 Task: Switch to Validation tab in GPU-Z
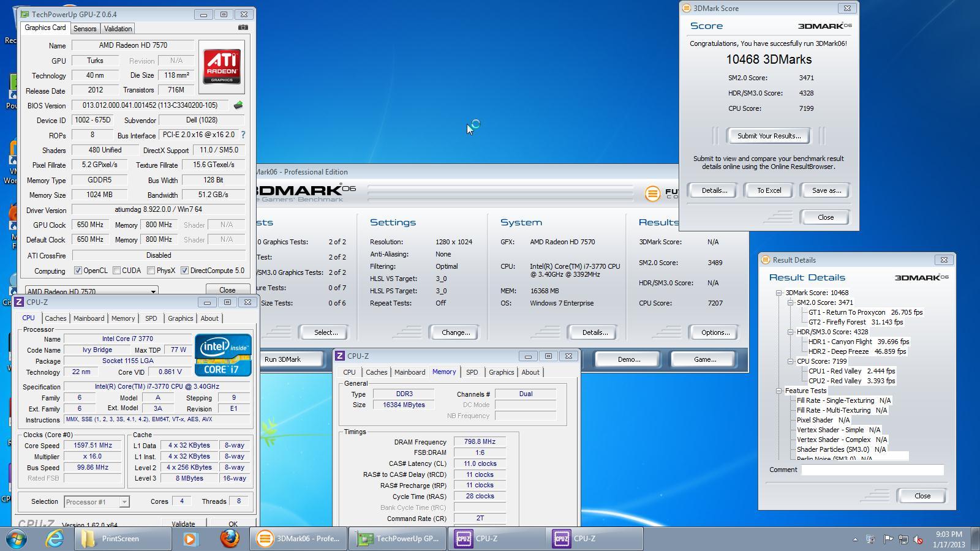point(118,29)
